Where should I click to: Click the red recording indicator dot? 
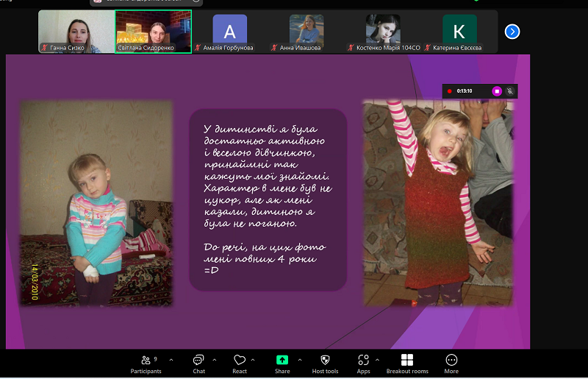pos(449,91)
